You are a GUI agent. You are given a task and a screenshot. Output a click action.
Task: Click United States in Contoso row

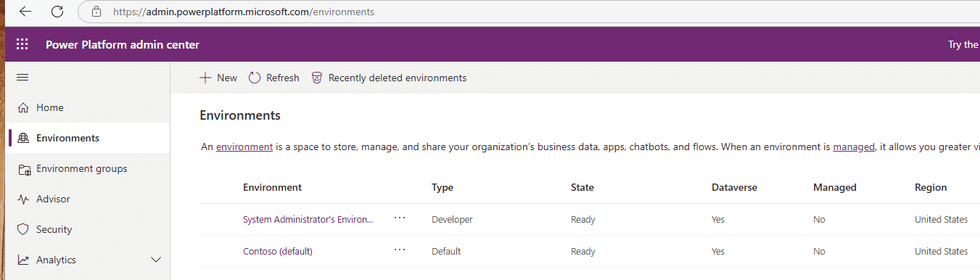pos(942,251)
